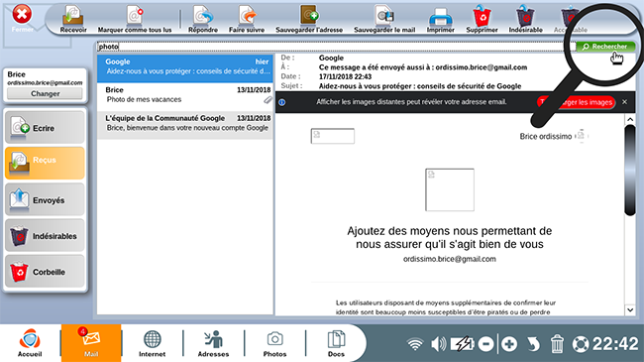Open the Indésirables spam folder
The width and height of the screenshot is (644, 362).
pyautogui.click(x=45, y=235)
